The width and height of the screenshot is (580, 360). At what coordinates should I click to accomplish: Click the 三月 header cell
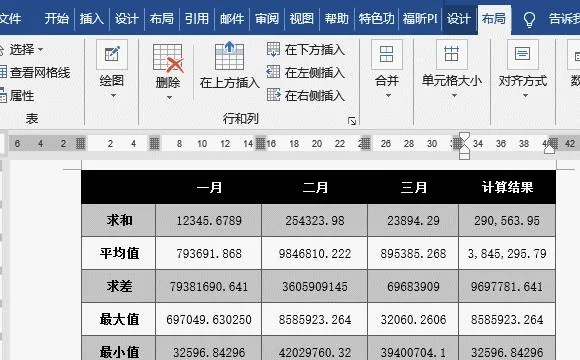pos(413,187)
